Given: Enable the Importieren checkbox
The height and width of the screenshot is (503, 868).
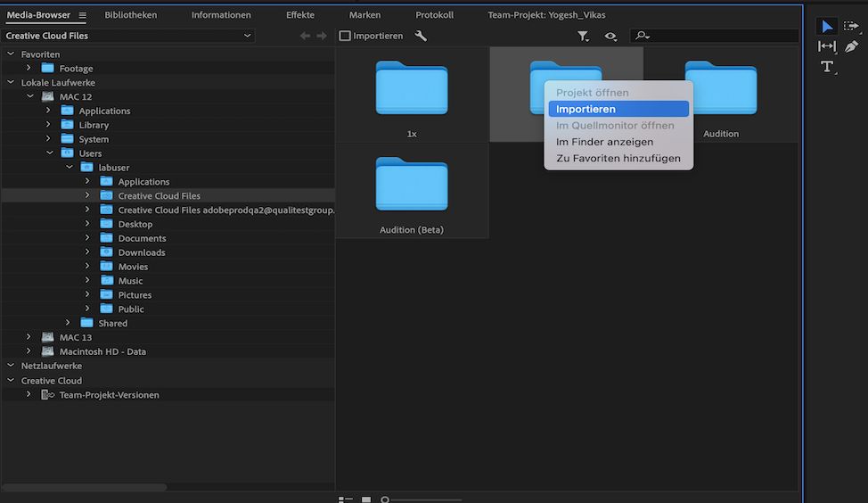Looking at the screenshot, I should (x=345, y=37).
